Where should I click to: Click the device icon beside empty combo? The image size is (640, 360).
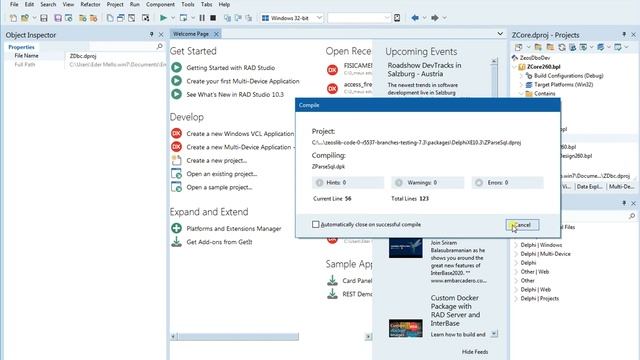(x=397, y=18)
